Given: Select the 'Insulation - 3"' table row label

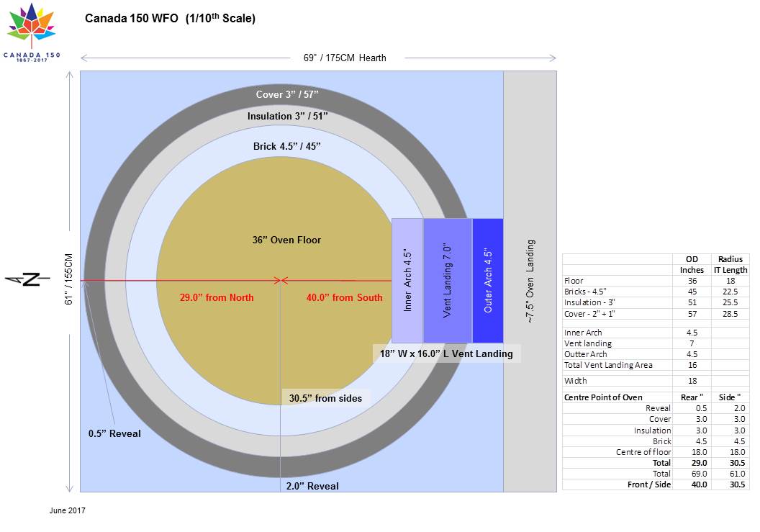Looking at the screenshot, I should 589,302.
